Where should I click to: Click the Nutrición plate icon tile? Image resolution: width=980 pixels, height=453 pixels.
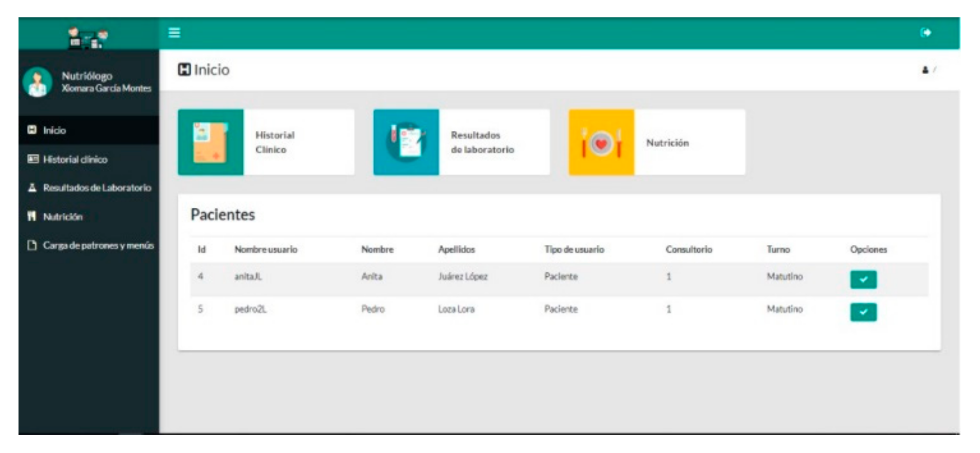tap(601, 143)
